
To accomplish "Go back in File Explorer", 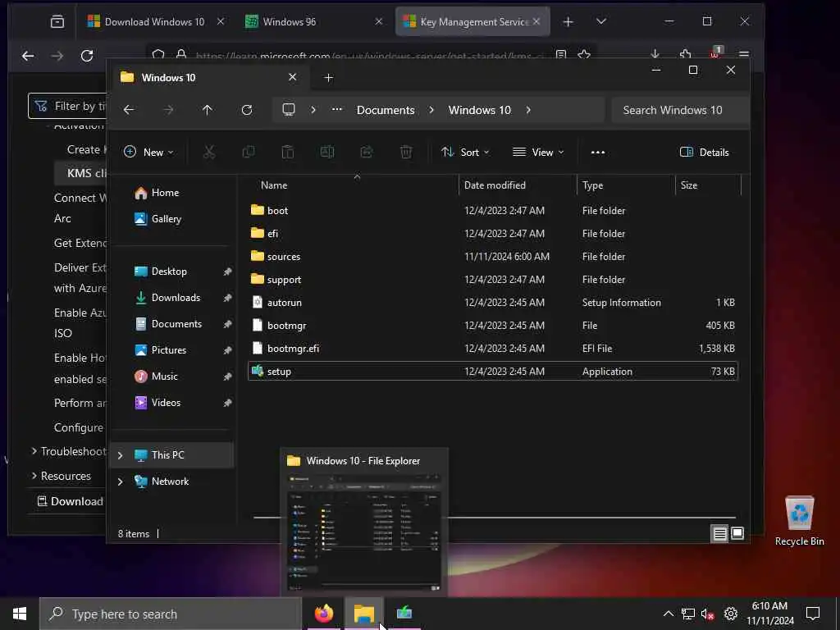I will click(x=129, y=110).
